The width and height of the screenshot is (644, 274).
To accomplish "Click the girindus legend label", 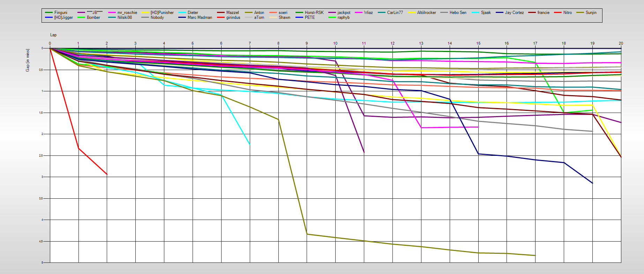I will tap(233, 17).
